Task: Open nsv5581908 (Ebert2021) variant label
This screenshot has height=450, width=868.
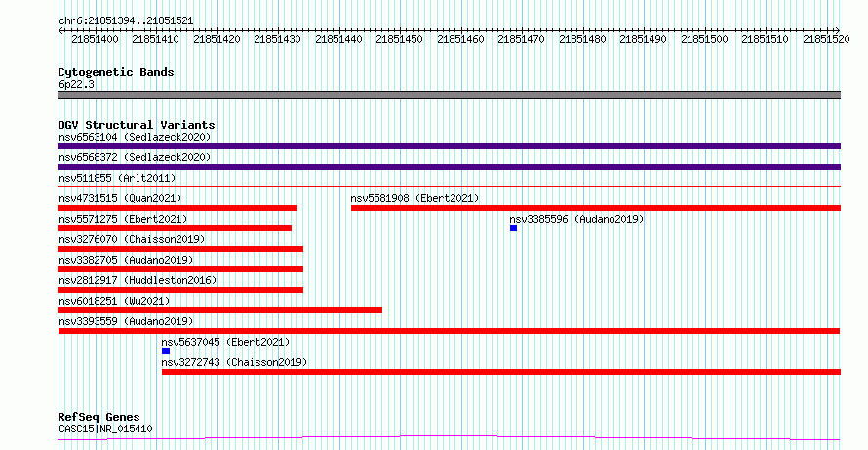Action: click(414, 198)
